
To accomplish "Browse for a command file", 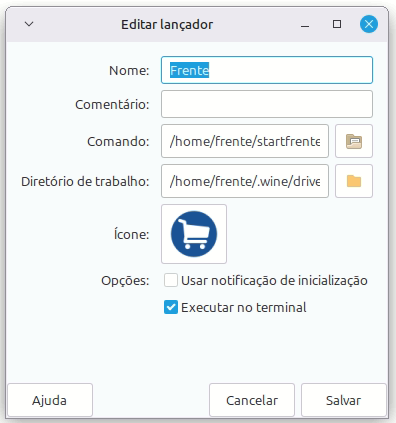I will [x=354, y=141].
